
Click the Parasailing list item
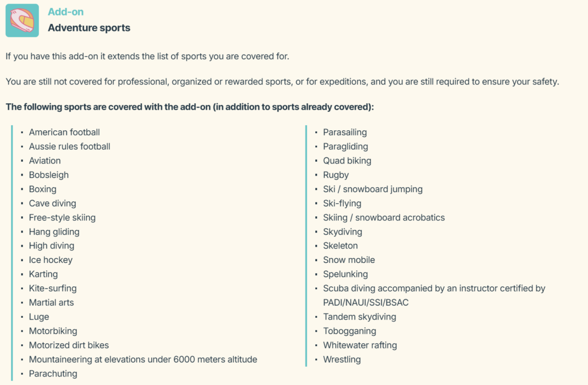click(x=345, y=133)
